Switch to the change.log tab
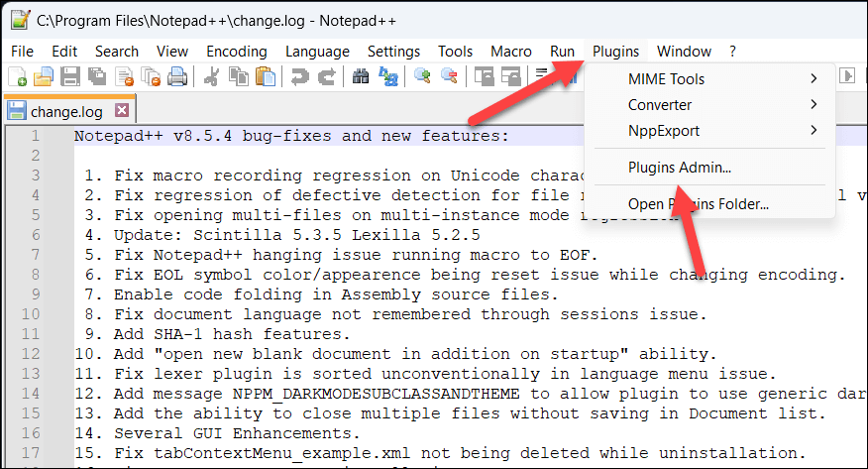The height and width of the screenshot is (469, 868). click(x=67, y=111)
